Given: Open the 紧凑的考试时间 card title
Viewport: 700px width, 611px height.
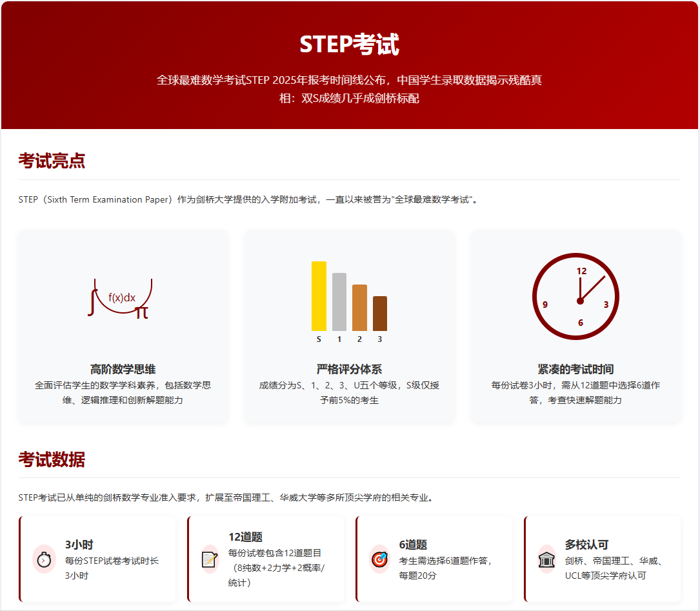Looking at the screenshot, I should click(575, 369).
